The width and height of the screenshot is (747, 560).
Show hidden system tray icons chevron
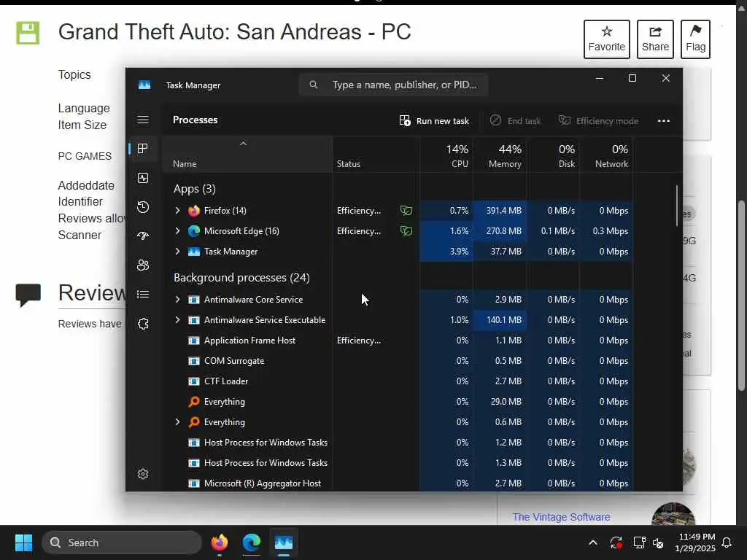tap(593, 542)
